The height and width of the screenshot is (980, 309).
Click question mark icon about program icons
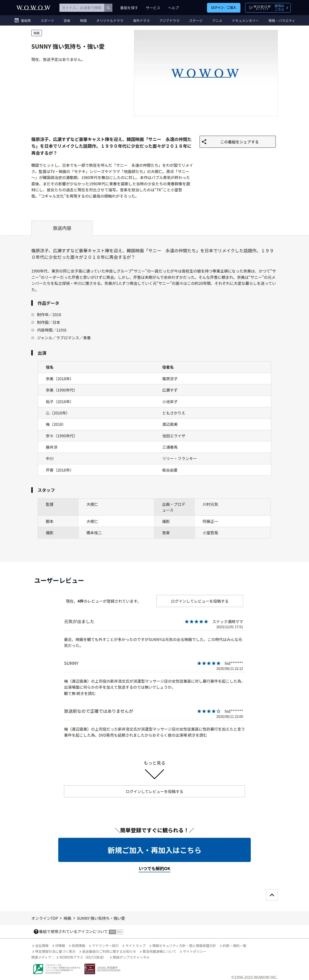pos(36,932)
